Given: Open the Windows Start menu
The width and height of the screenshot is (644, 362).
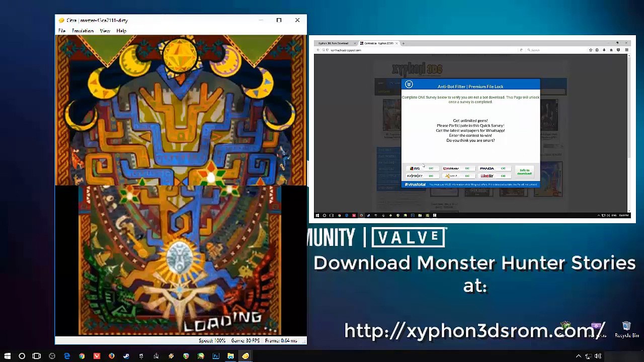Looking at the screenshot, I should 8,356.
